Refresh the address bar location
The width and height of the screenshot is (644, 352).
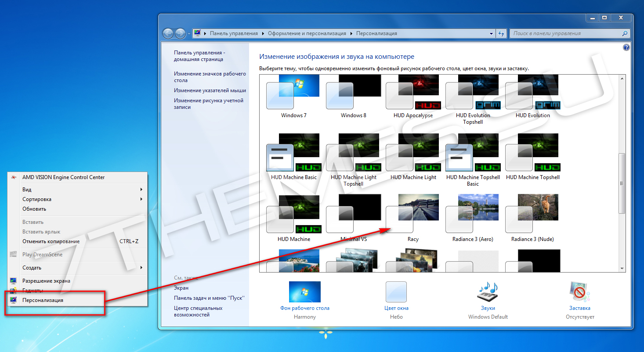(x=501, y=33)
